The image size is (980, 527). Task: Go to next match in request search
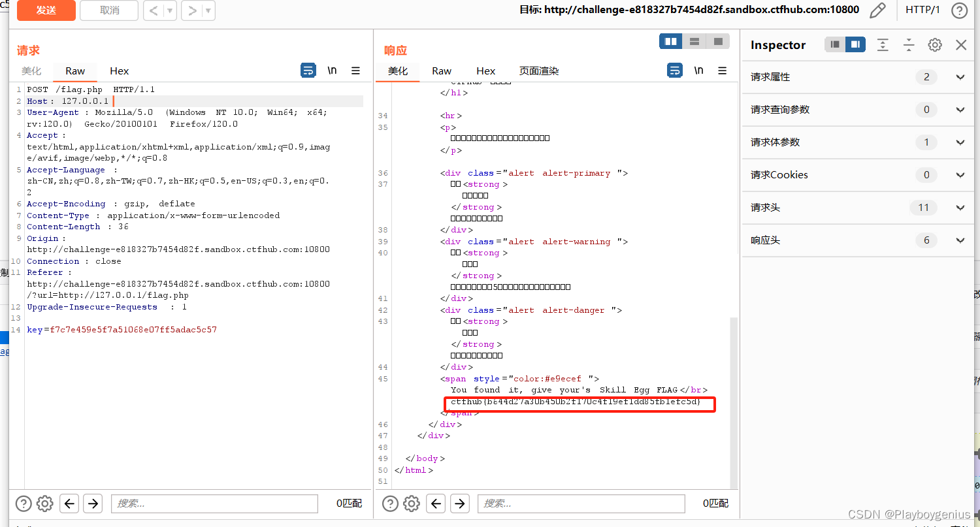coord(93,503)
